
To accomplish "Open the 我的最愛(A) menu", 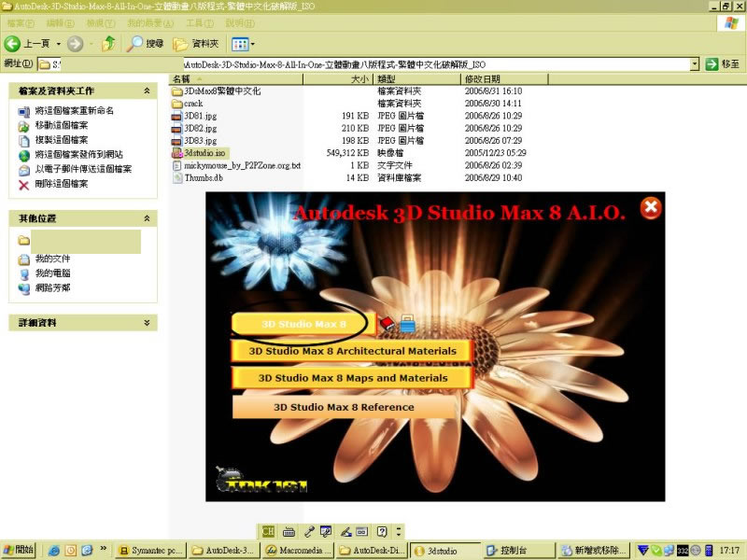I will pos(150,22).
